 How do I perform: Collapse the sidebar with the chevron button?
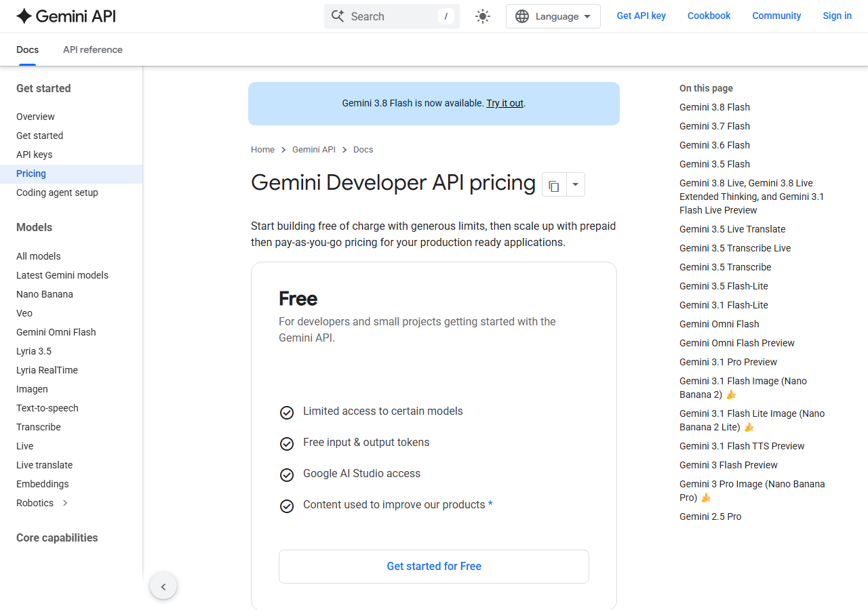click(x=163, y=586)
